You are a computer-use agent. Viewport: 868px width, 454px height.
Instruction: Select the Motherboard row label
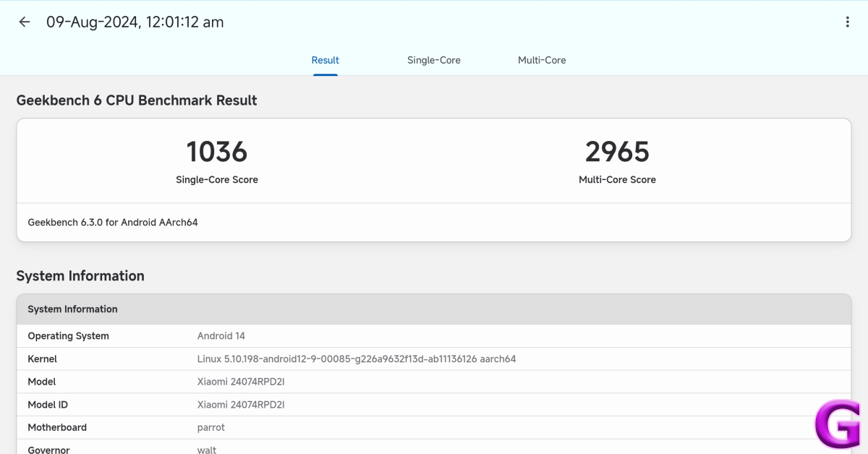(x=57, y=427)
